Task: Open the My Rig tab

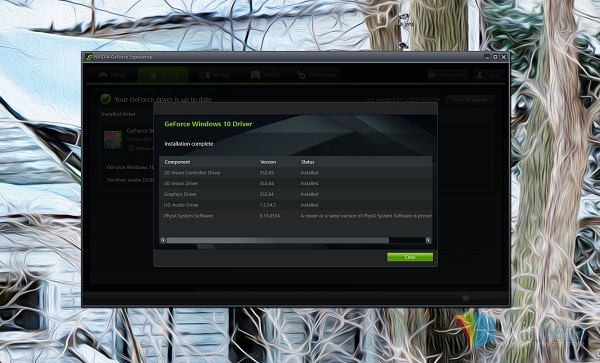Action: (215, 75)
